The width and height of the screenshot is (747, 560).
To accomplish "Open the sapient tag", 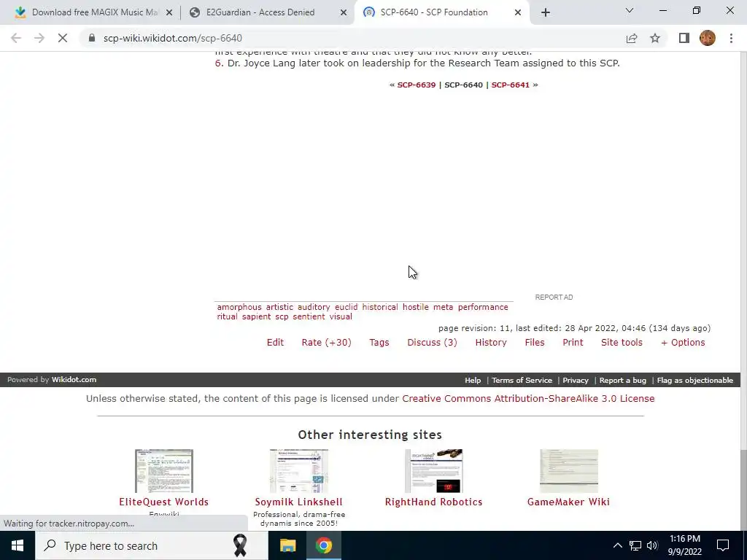I will coord(256,316).
